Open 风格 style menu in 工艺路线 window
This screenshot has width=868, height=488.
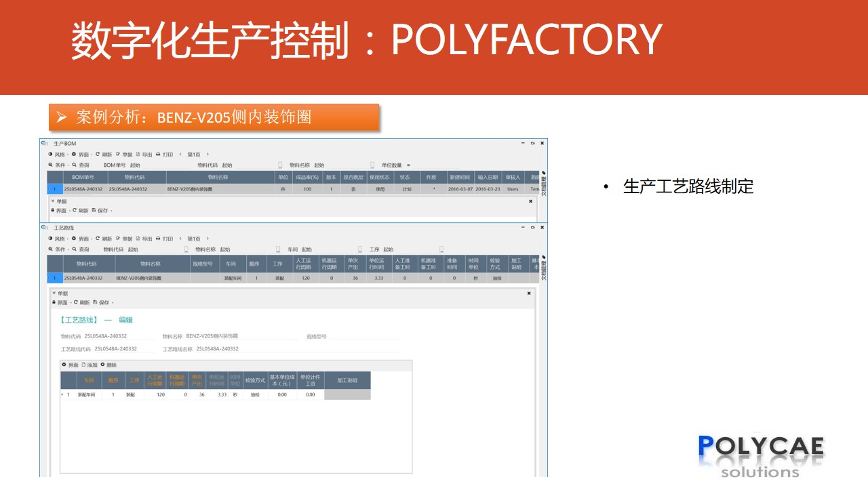pos(57,239)
